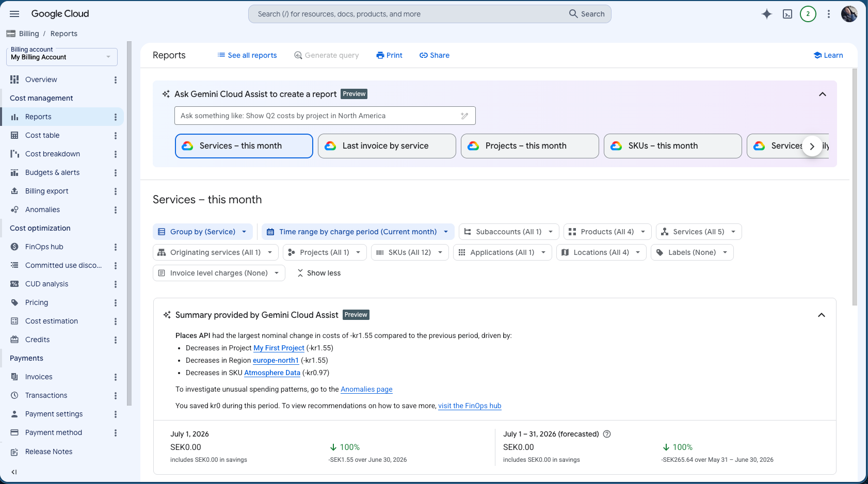Collapse the left navigation sidebar
This screenshot has height=484, width=868.
coord(14,472)
